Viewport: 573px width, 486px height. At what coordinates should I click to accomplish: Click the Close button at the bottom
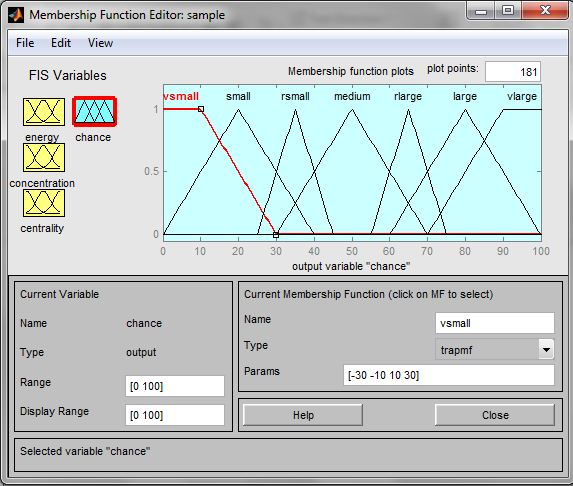(495, 415)
